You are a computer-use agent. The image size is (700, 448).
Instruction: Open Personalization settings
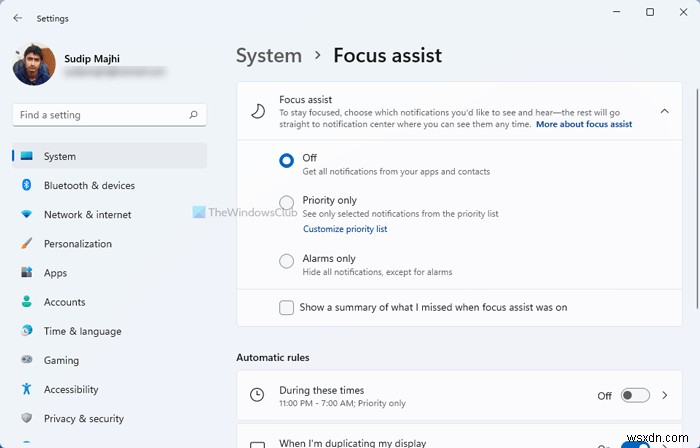click(109, 243)
